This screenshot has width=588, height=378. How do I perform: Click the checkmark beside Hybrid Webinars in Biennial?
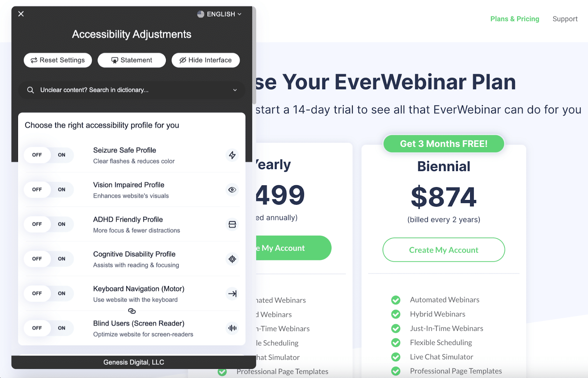396,314
